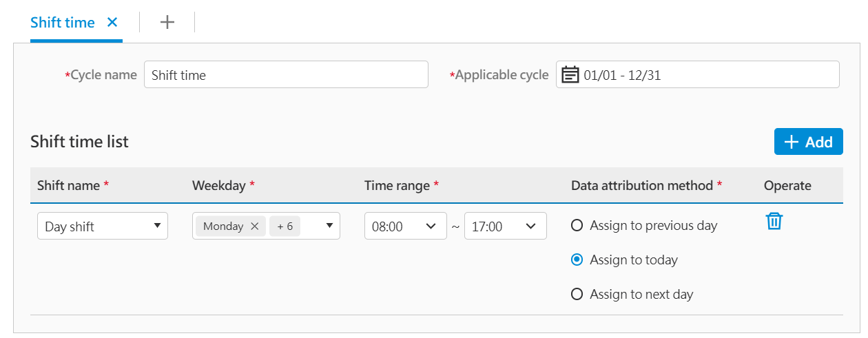Open the calendar icon for Applicable cycle

click(x=570, y=75)
